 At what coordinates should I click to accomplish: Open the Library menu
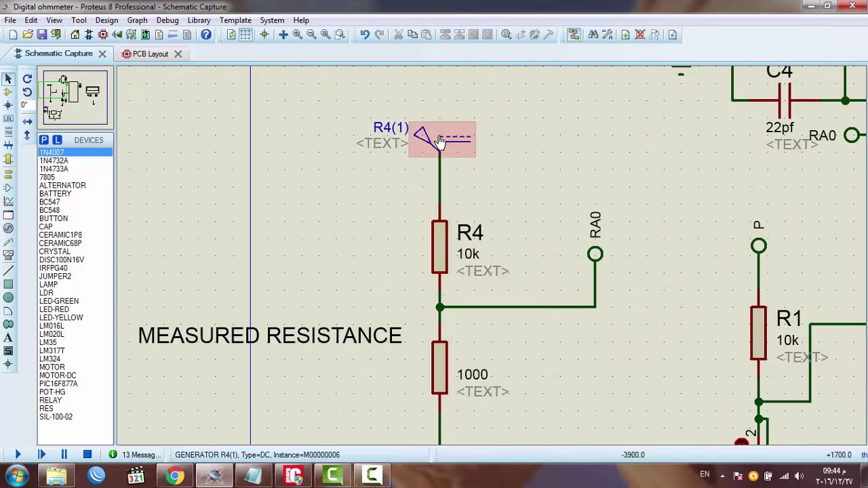pyautogui.click(x=199, y=20)
